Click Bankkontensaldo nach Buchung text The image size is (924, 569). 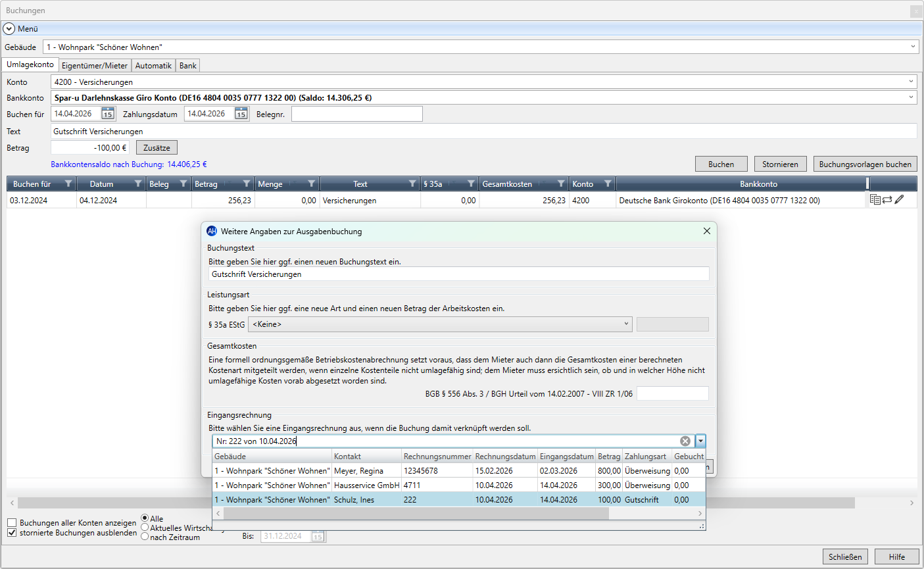129,164
